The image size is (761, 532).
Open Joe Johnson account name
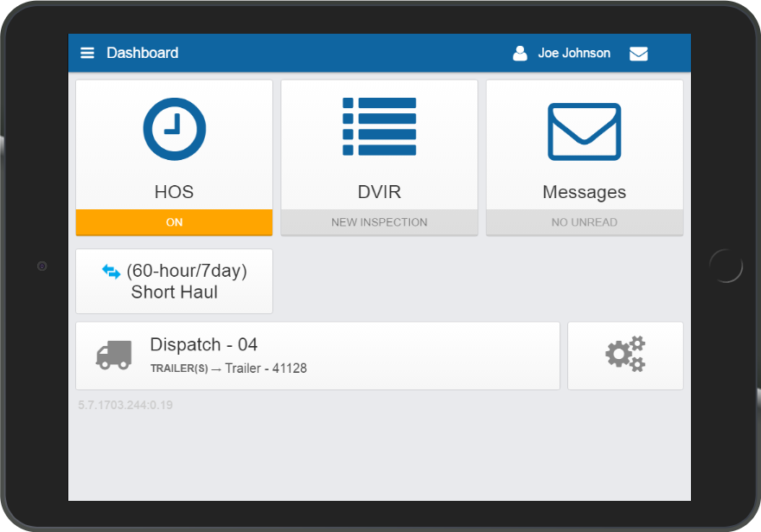[x=574, y=53]
